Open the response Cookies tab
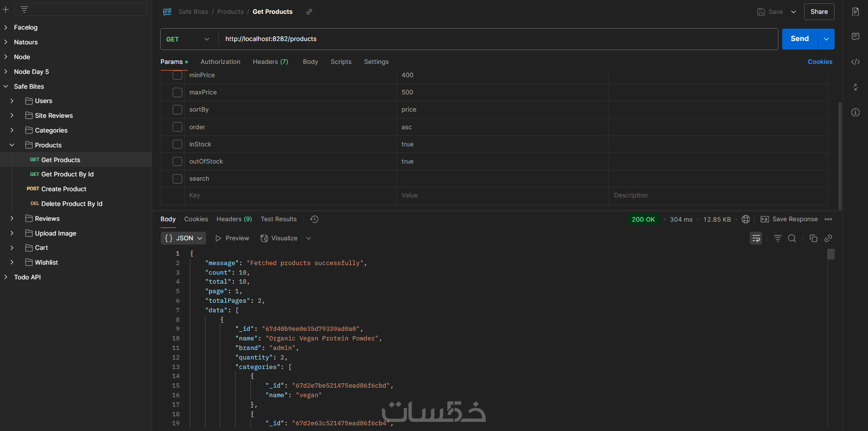Viewport: 868px width, 431px height. [196, 219]
